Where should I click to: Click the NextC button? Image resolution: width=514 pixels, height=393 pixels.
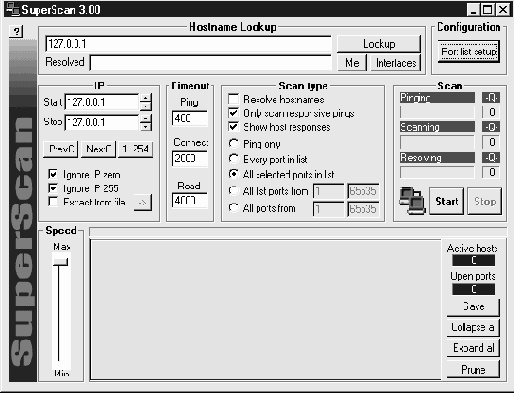pyautogui.click(x=98, y=149)
